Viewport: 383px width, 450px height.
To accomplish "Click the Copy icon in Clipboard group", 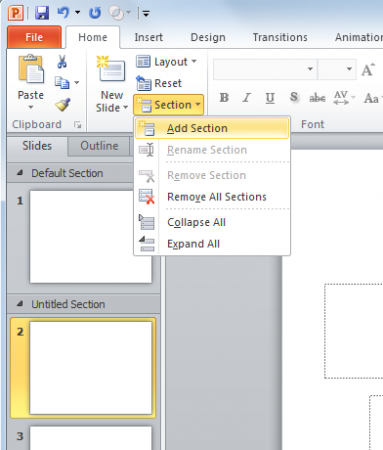I will [x=62, y=82].
